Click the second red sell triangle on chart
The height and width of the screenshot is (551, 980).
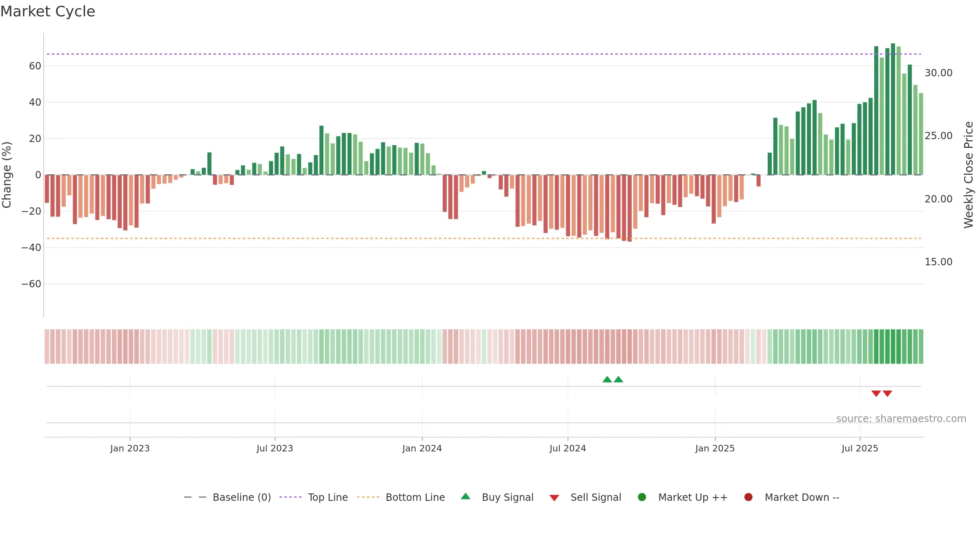(887, 393)
